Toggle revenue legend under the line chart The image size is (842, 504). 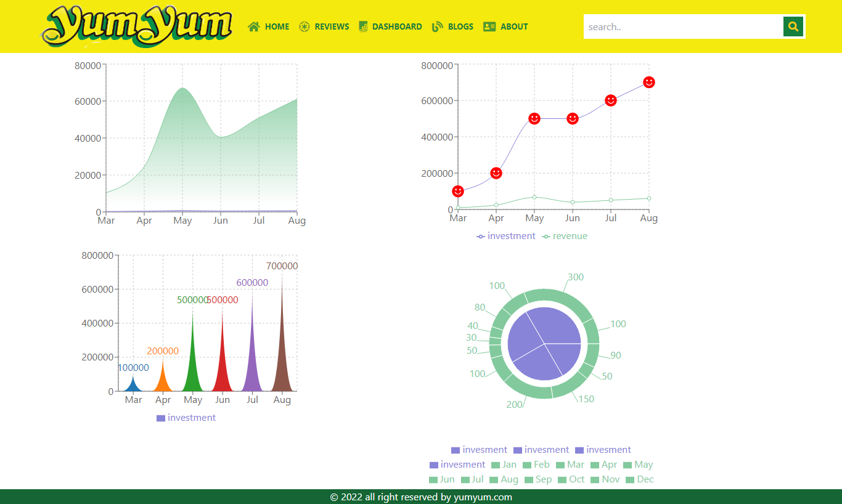(565, 236)
